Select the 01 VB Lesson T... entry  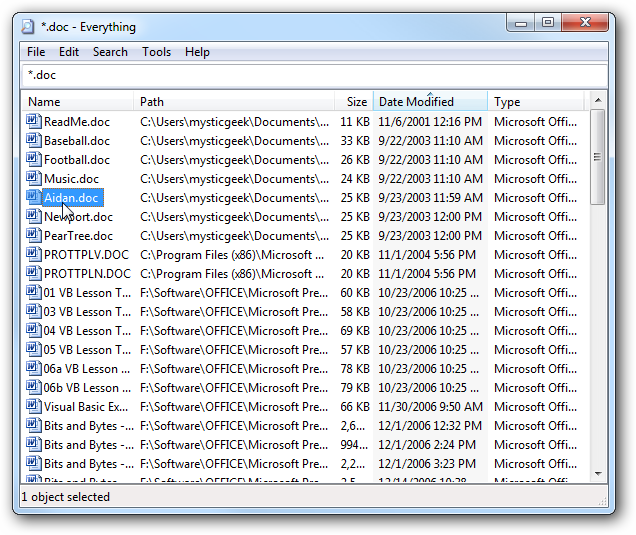87,293
